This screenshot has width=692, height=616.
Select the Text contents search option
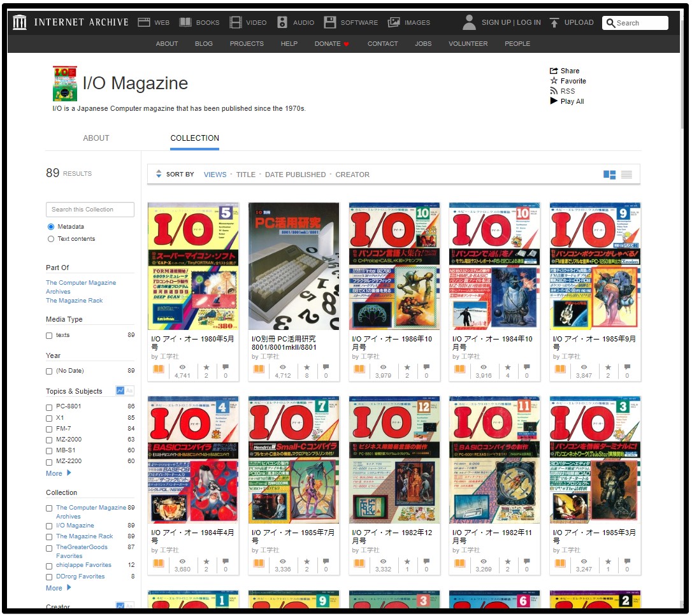(51, 239)
